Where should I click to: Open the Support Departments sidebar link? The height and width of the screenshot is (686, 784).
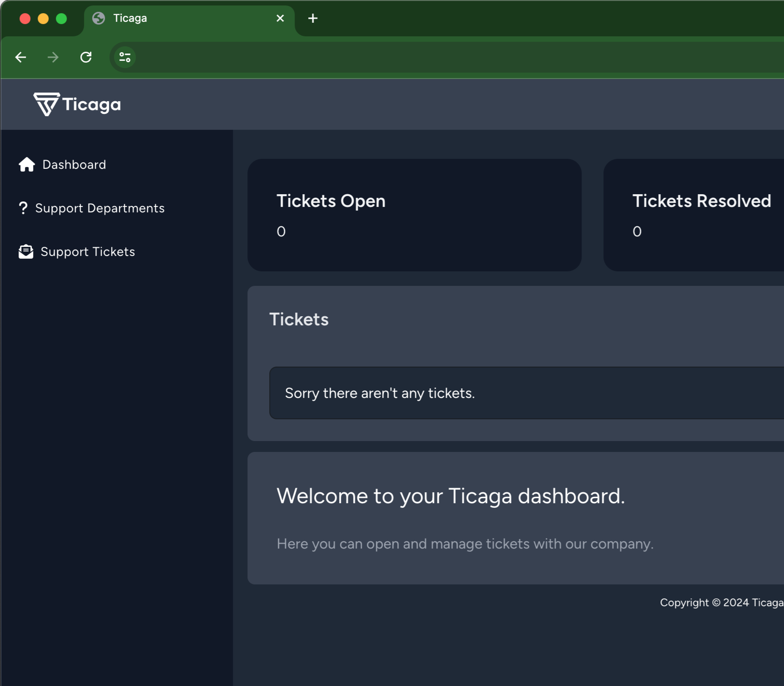92,208
